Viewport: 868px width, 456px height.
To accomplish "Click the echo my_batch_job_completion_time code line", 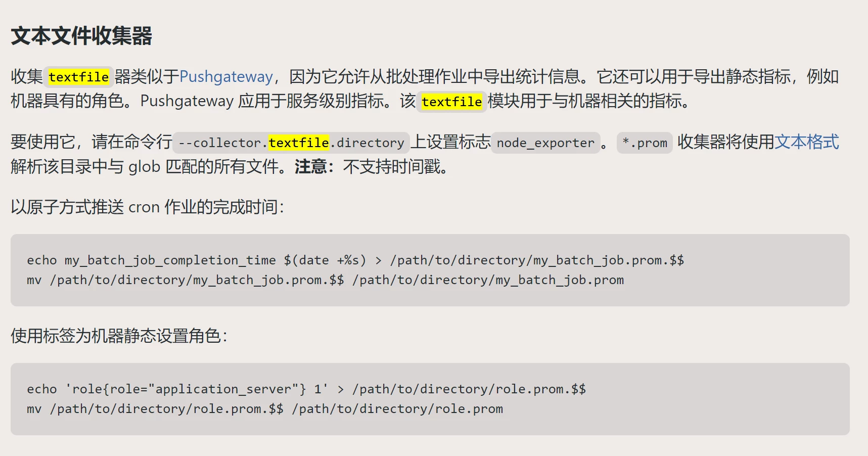I will tap(355, 260).
